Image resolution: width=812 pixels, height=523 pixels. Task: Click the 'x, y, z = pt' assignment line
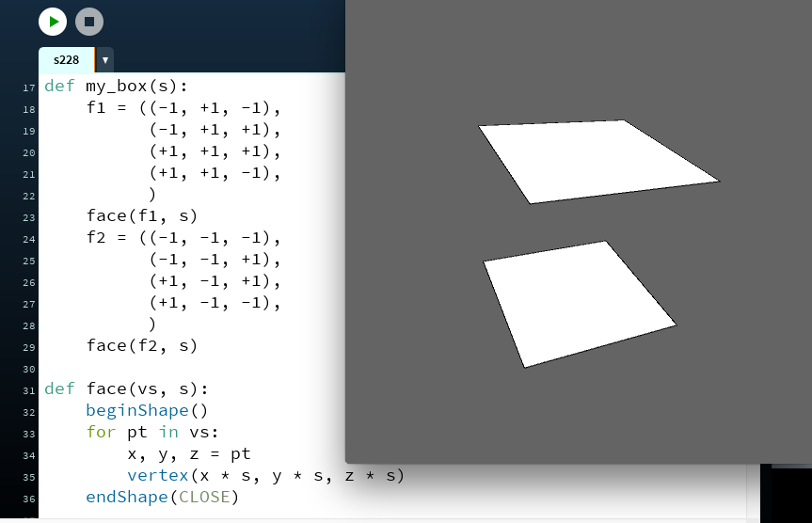pos(188,453)
